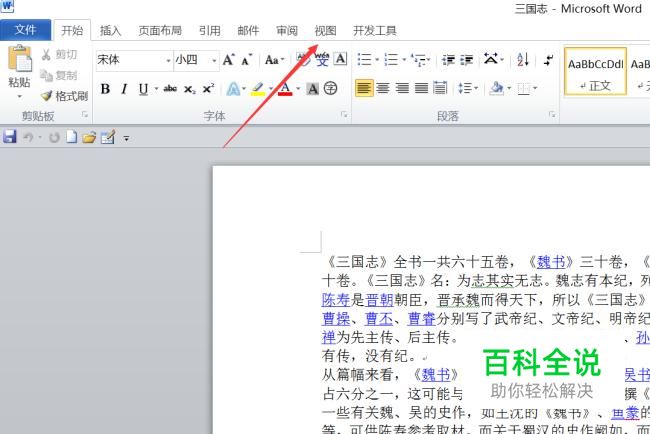Image resolution: width=650 pixels, height=434 pixels.
Task: Open the Paste options arrow
Action: click(x=19, y=96)
